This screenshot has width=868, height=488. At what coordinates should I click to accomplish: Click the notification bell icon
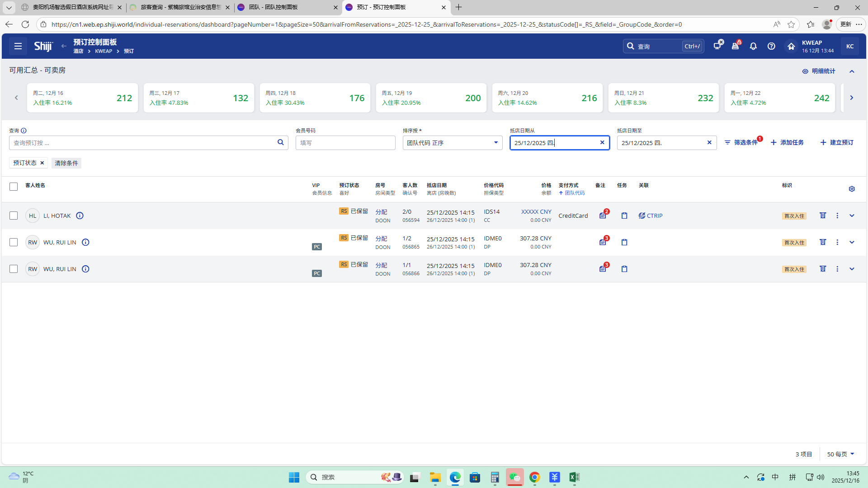tap(753, 46)
